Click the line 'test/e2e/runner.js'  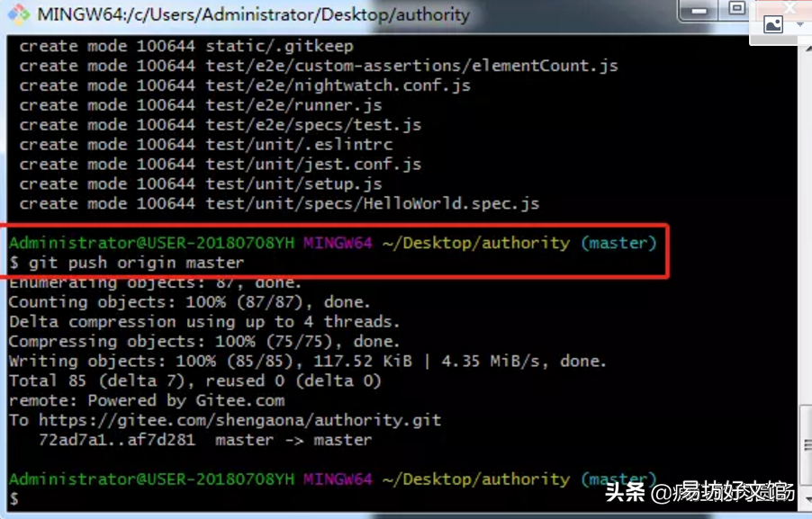point(201,105)
